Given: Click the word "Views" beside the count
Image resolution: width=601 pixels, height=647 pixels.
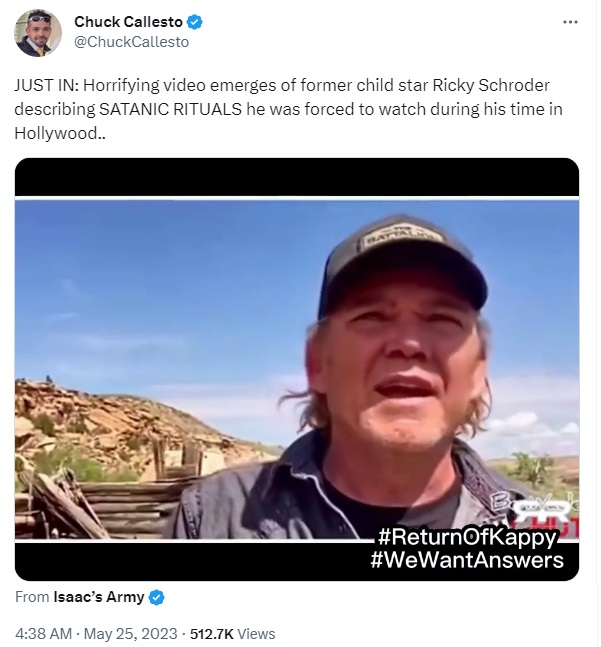Looking at the screenshot, I should pos(255,634).
